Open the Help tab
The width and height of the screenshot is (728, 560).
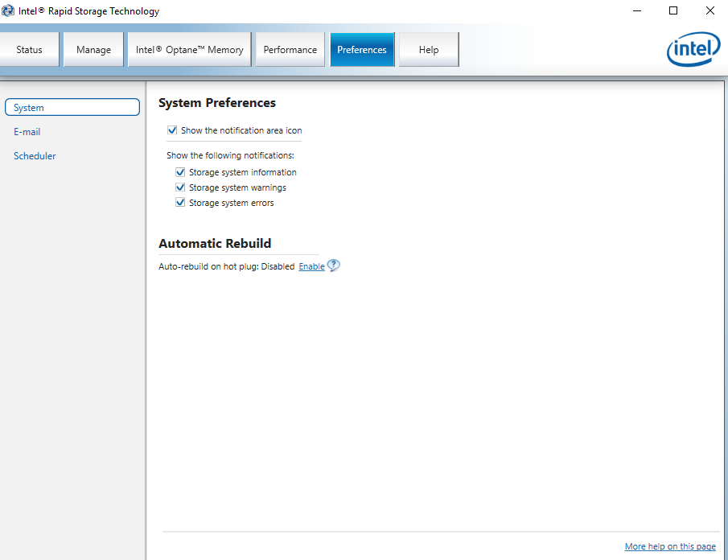[x=429, y=50]
